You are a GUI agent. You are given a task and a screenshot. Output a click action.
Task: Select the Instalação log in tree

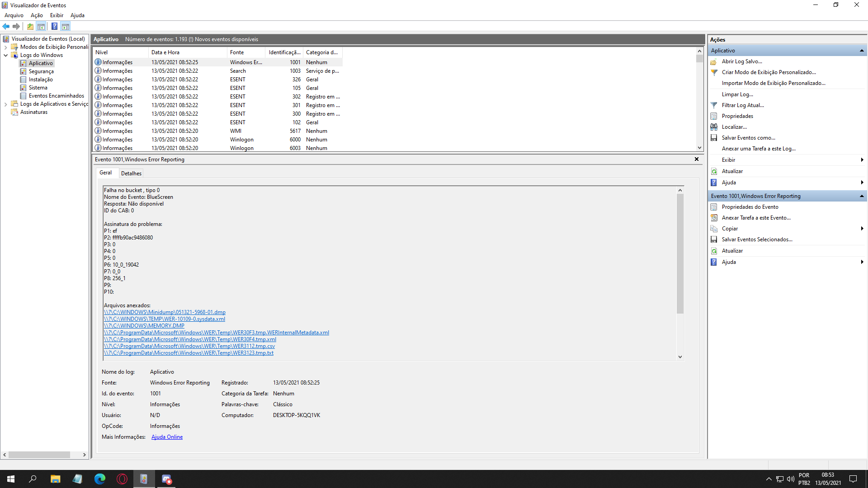tap(41, 80)
